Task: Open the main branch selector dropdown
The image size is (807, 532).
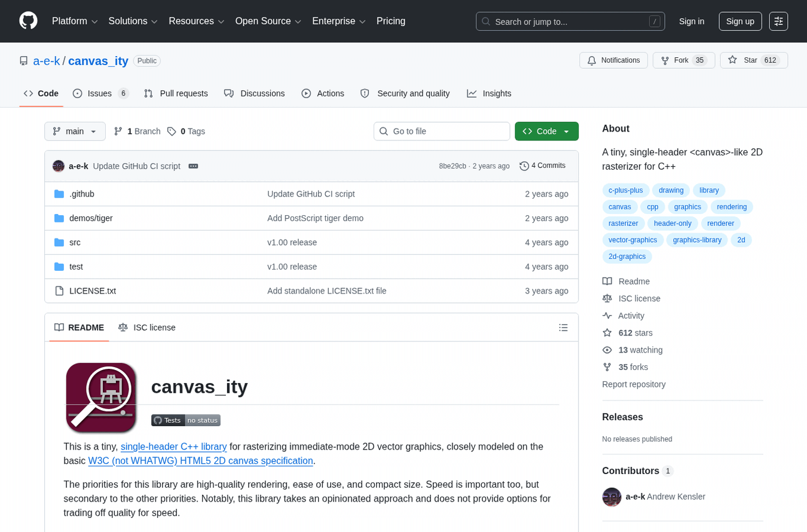Action: click(75, 132)
